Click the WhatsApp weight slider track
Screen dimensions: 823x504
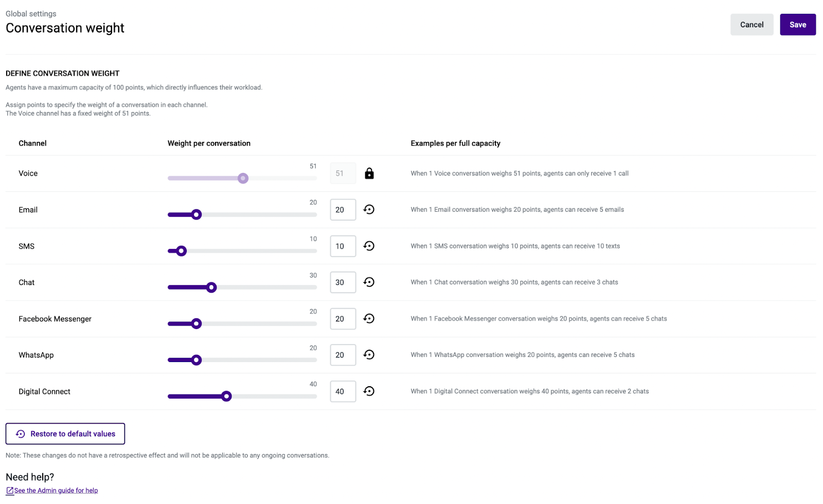click(242, 360)
